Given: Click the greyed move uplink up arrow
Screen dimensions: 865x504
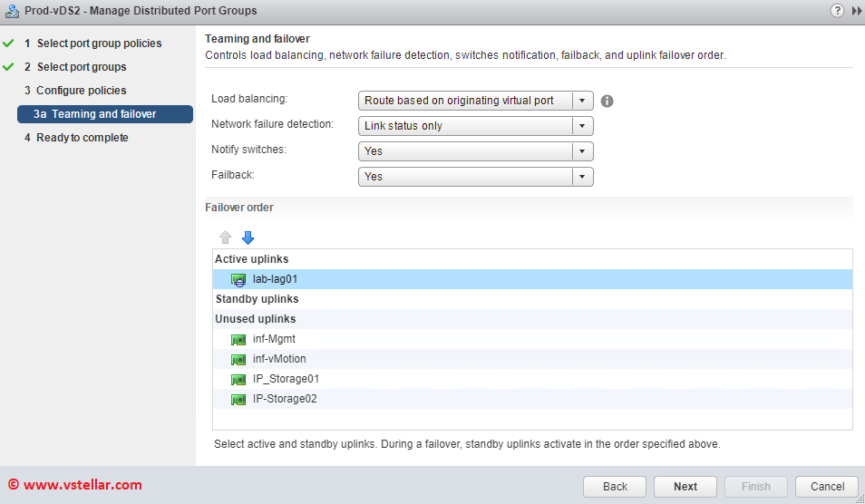Looking at the screenshot, I should 226,237.
